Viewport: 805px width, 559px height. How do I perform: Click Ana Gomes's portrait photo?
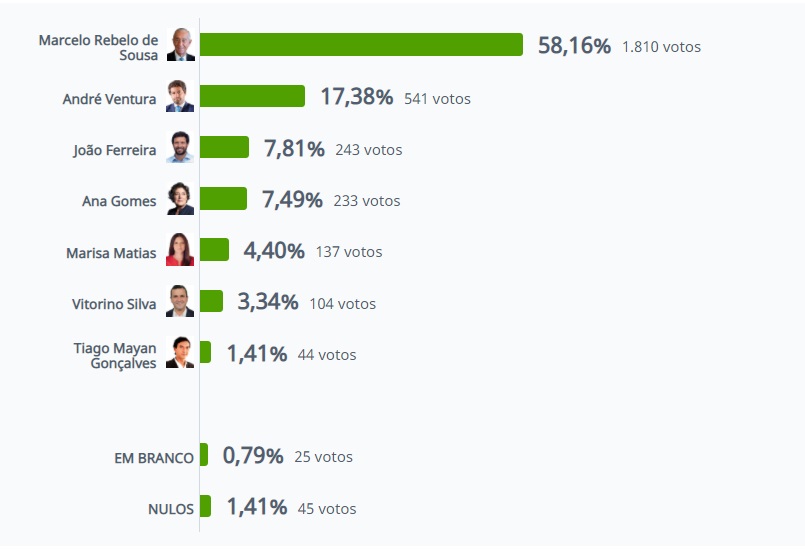coord(180,199)
